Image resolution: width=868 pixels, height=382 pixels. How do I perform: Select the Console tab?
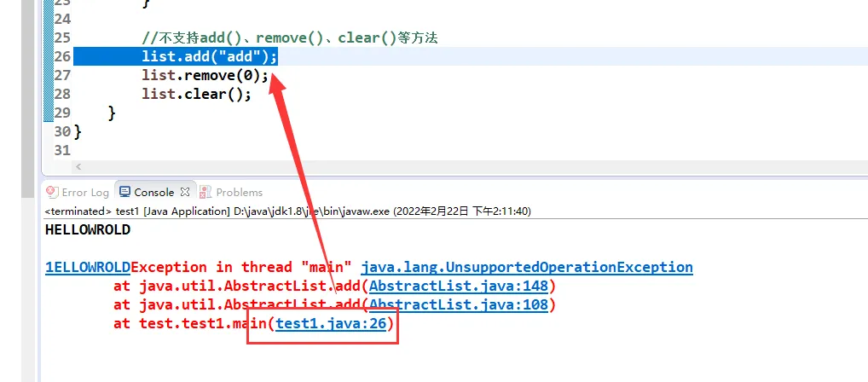point(153,192)
